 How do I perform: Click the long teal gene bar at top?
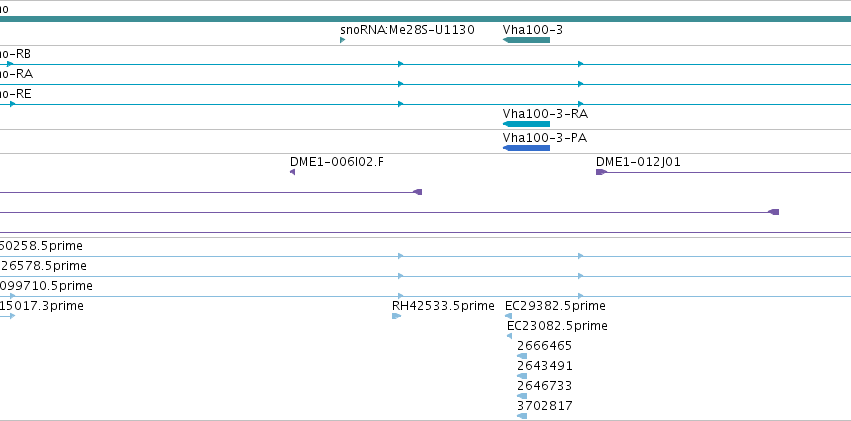426,19
